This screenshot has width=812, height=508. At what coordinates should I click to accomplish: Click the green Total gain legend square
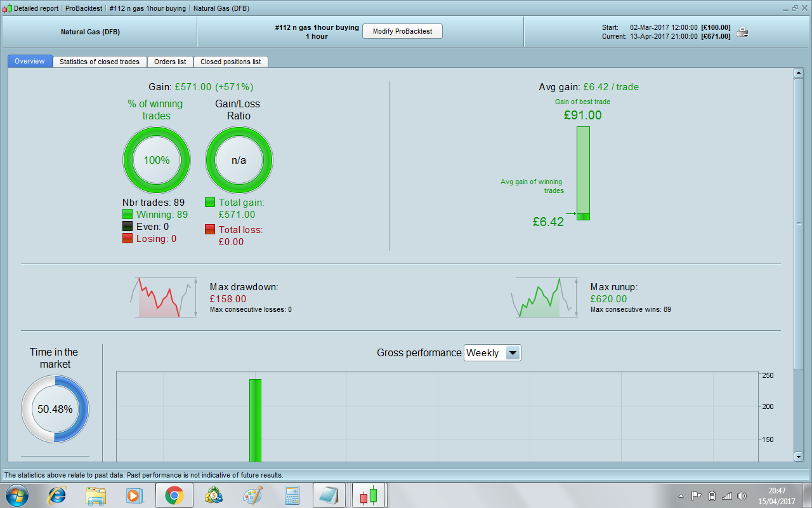pyautogui.click(x=210, y=202)
